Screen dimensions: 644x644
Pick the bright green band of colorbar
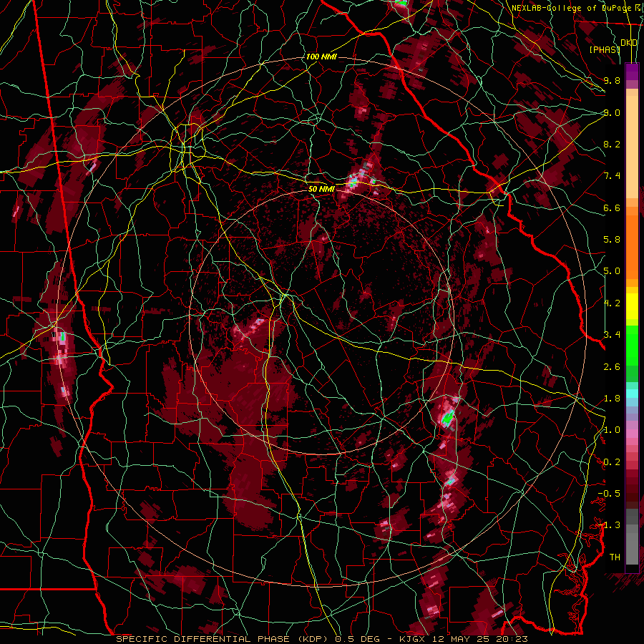tap(632, 345)
